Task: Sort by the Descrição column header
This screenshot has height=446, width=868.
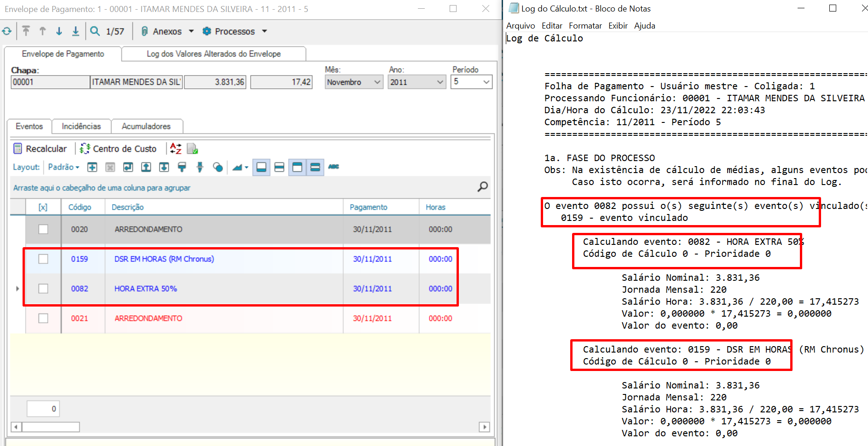Action: point(224,207)
